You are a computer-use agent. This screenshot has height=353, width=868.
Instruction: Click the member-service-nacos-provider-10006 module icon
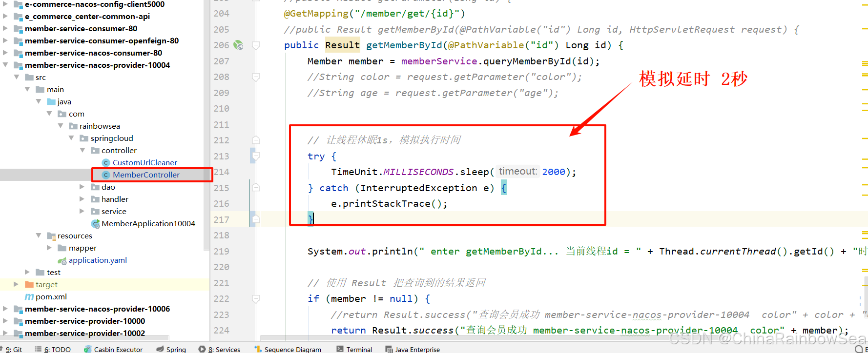point(19,309)
